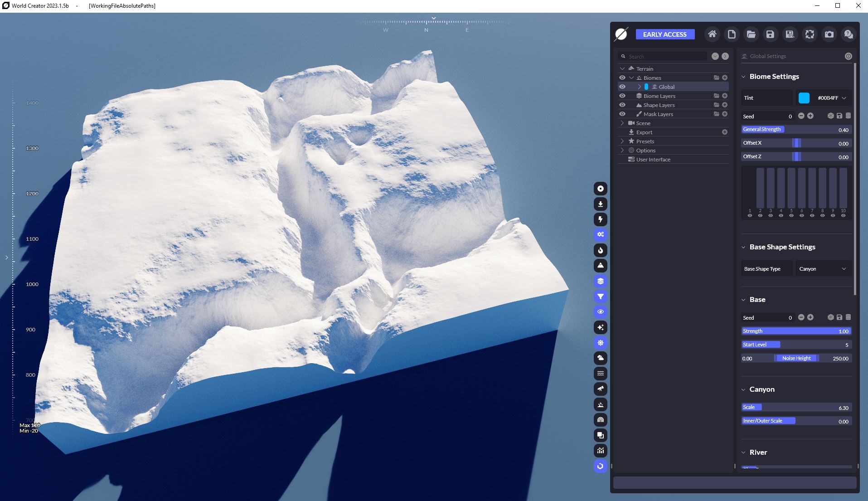868x501 pixels.
Task: Decrease Base seed with minus button
Action: 801,317
